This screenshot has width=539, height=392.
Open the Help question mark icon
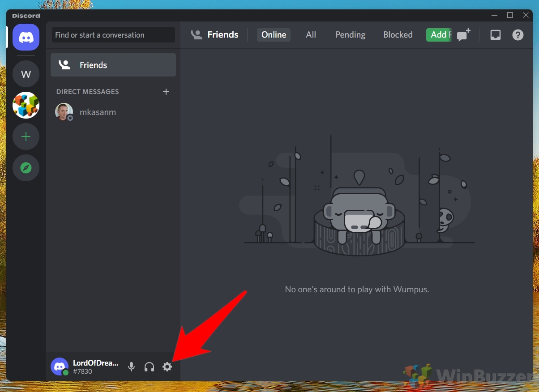pyautogui.click(x=518, y=35)
